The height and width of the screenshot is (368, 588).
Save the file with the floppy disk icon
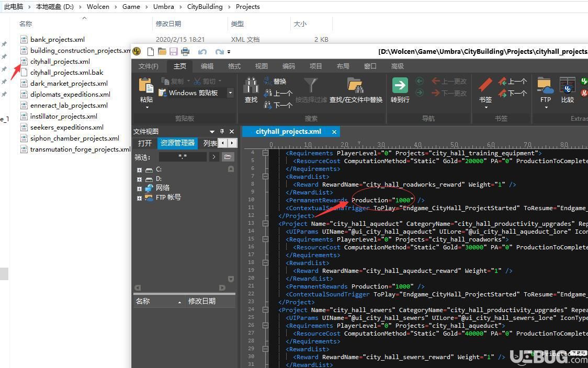[x=174, y=51]
